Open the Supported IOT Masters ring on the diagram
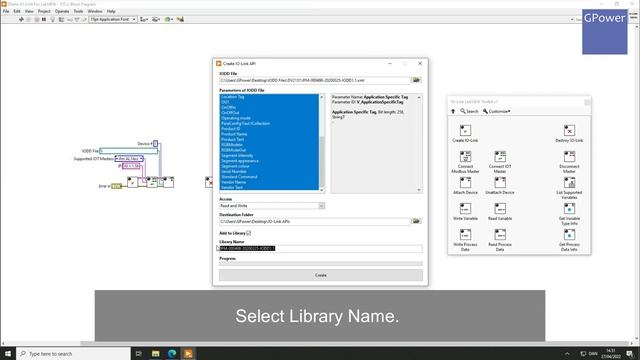Screen dimensions: 640x360 pyautogui.click(x=129, y=158)
